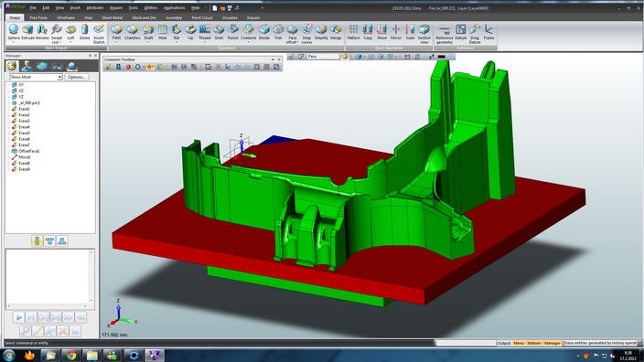
Task: Select the Divide operation
Action: 264,32
